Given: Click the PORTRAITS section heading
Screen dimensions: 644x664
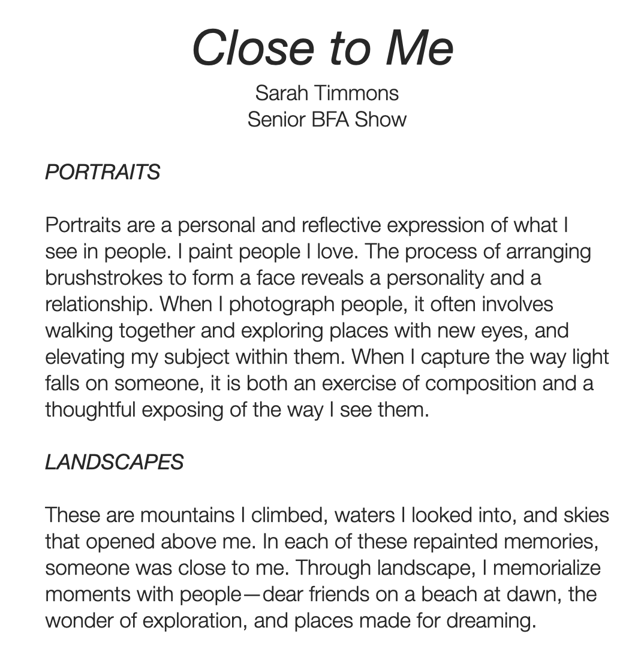Looking at the screenshot, I should click(103, 172).
